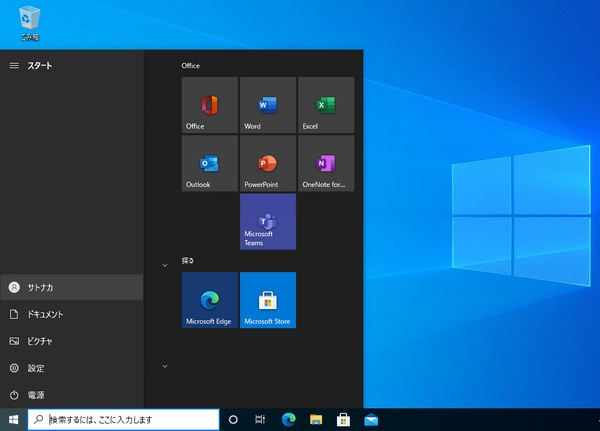600x431 pixels.
Task: Click the スタート label
Action: [40, 65]
